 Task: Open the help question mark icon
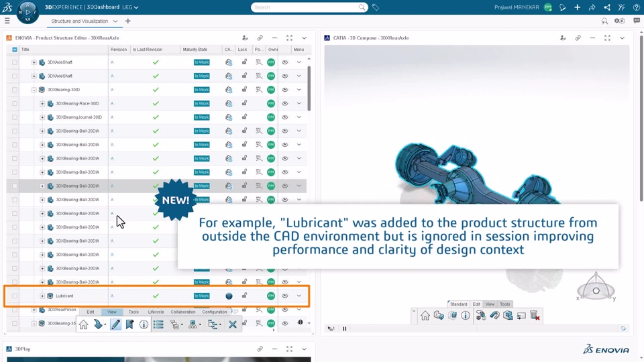pos(636,7)
